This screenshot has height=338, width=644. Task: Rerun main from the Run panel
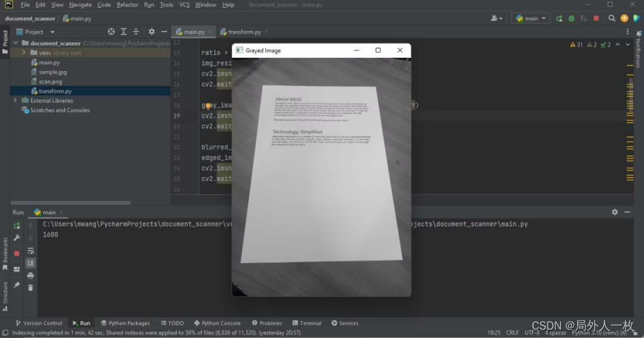(17, 225)
